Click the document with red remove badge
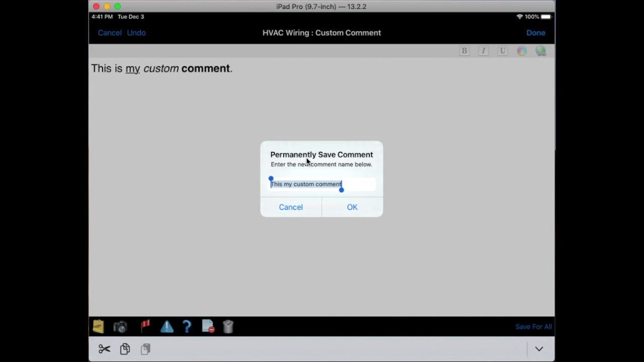 click(x=208, y=327)
